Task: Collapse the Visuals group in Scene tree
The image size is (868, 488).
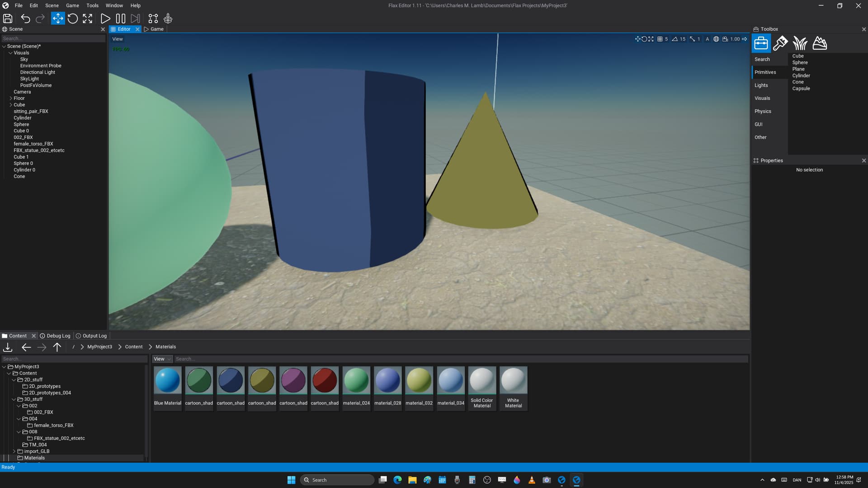Action: pyautogui.click(x=11, y=53)
